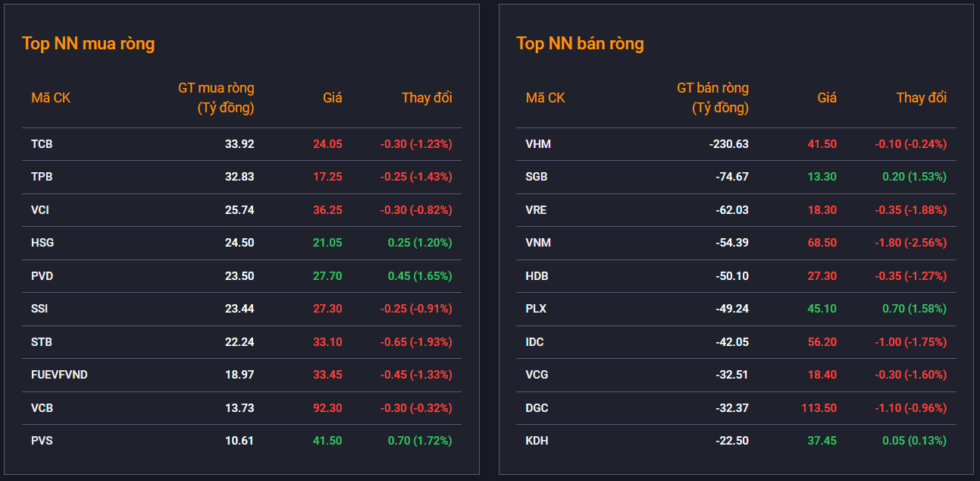The height and width of the screenshot is (481, 980).
Task: Click 'Thay đổi' header in net sell table
Action: (921, 98)
